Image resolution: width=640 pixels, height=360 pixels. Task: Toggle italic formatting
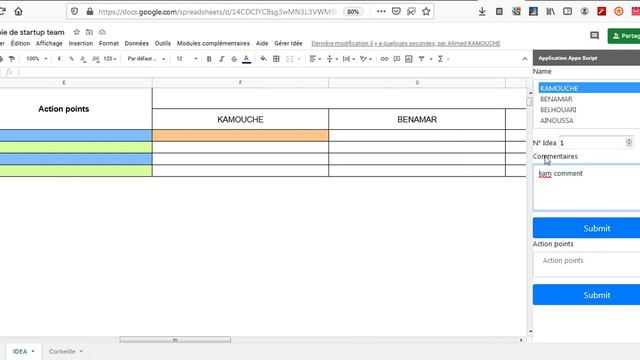click(x=222, y=59)
